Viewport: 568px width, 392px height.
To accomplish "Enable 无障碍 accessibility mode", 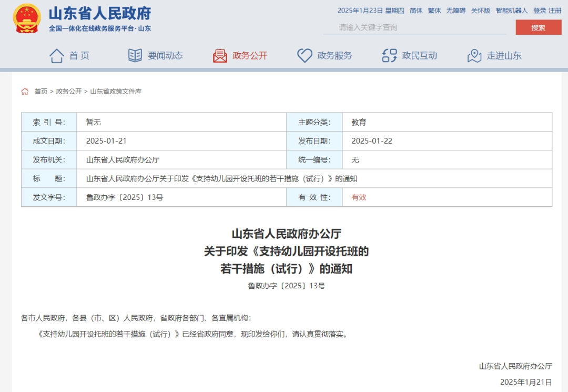I will point(456,11).
